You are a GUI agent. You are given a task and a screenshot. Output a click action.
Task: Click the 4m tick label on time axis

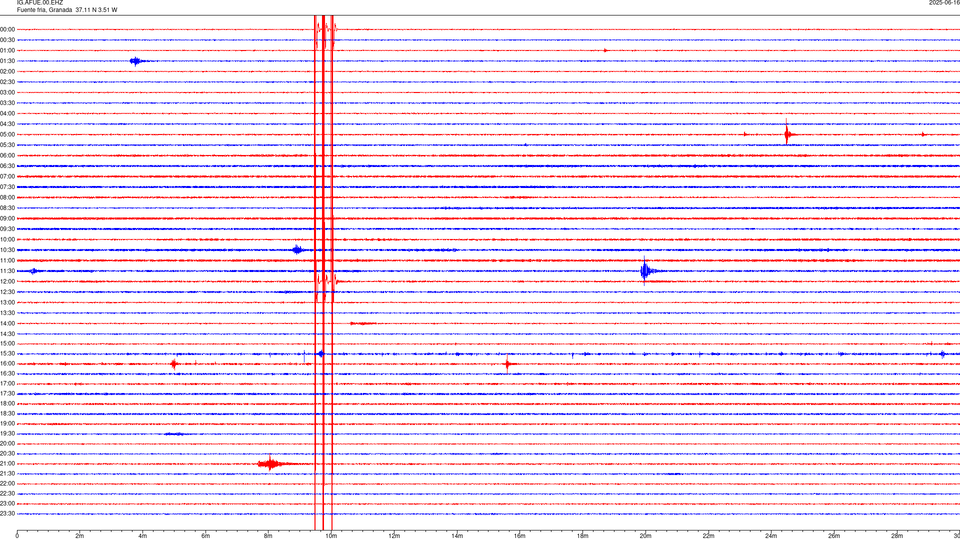[143, 536]
